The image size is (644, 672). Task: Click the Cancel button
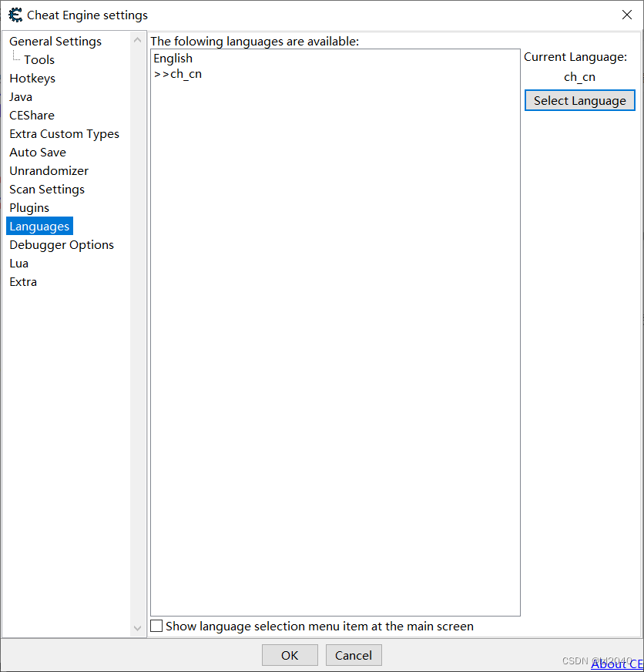(x=354, y=655)
